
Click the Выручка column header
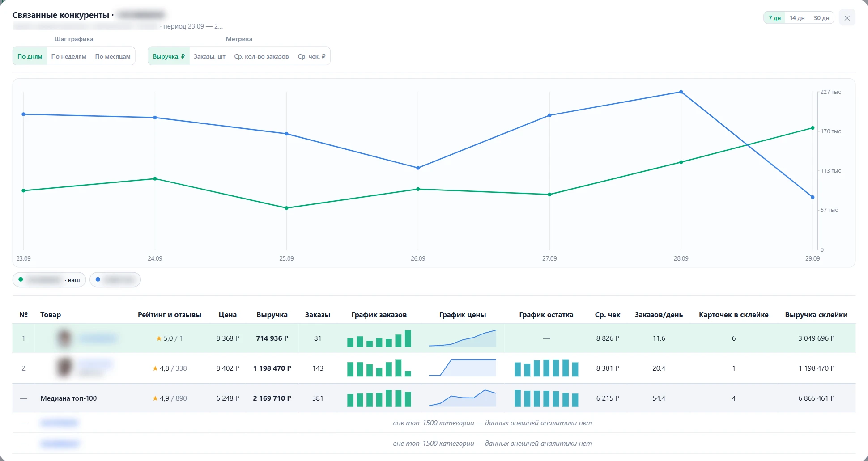(x=272, y=315)
